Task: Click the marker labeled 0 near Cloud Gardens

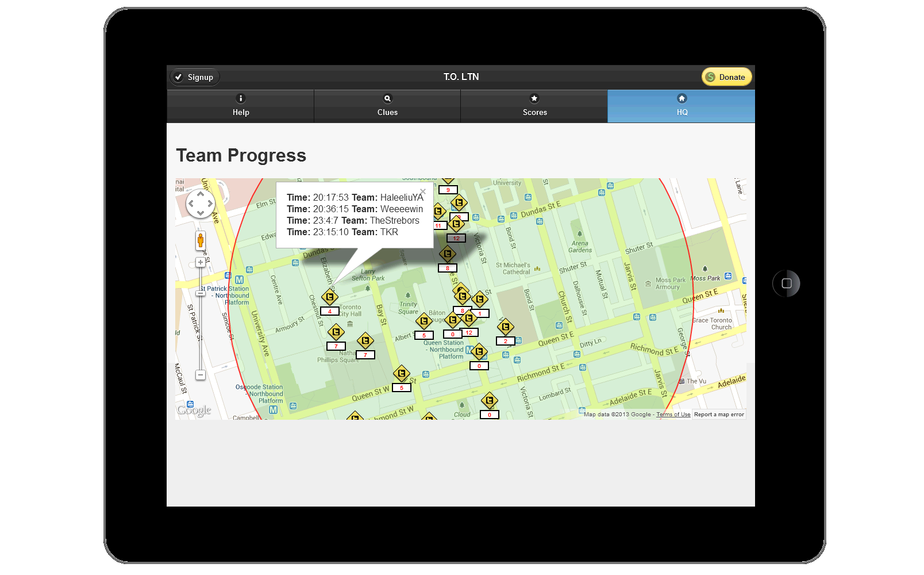Action: coord(489,400)
